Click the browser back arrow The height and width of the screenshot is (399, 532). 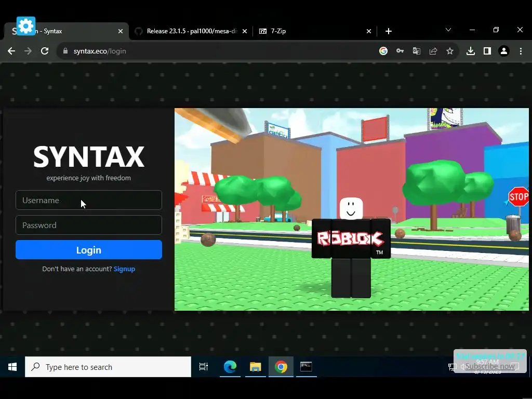point(11,51)
